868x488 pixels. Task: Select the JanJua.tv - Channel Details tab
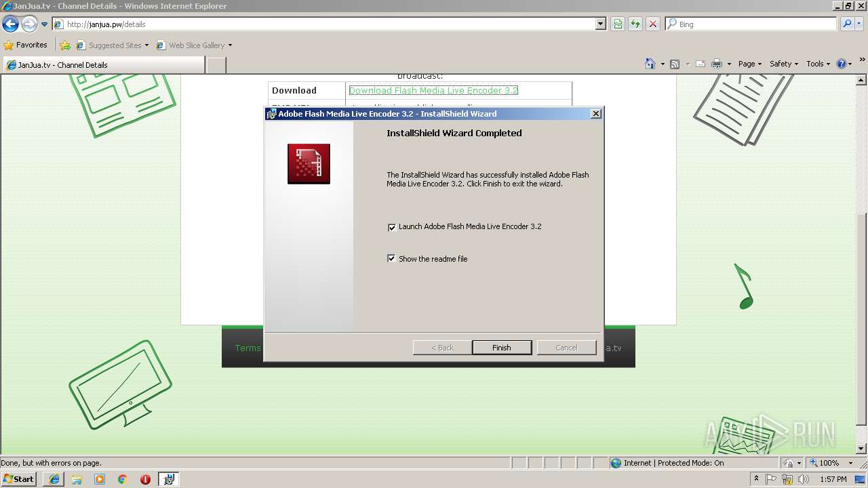(103, 65)
